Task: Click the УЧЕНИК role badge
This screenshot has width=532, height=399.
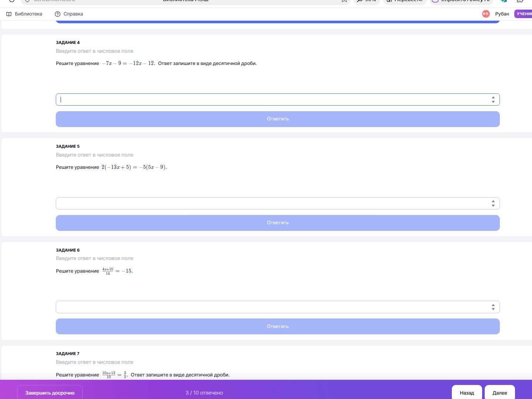Action: [524, 14]
